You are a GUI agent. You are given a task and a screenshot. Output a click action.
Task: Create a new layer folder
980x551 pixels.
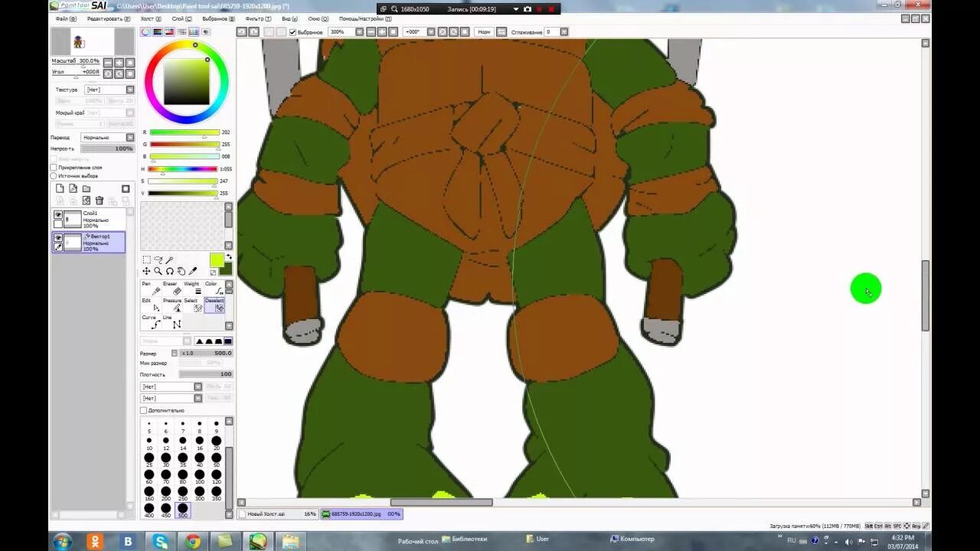click(x=87, y=188)
